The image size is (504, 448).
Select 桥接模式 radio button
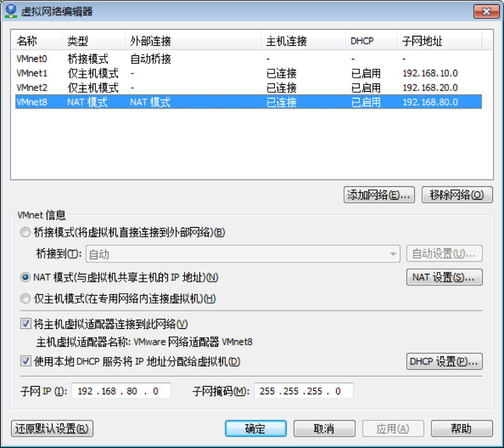point(25,232)
